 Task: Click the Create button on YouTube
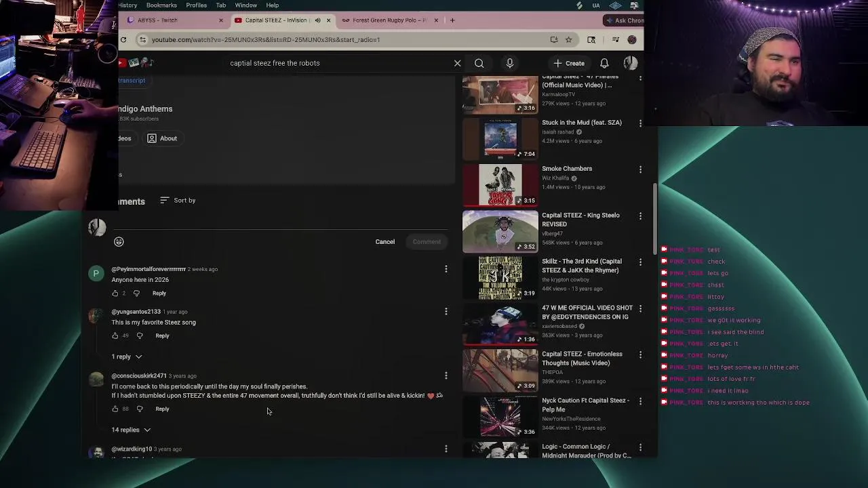[x=569, y=63]
